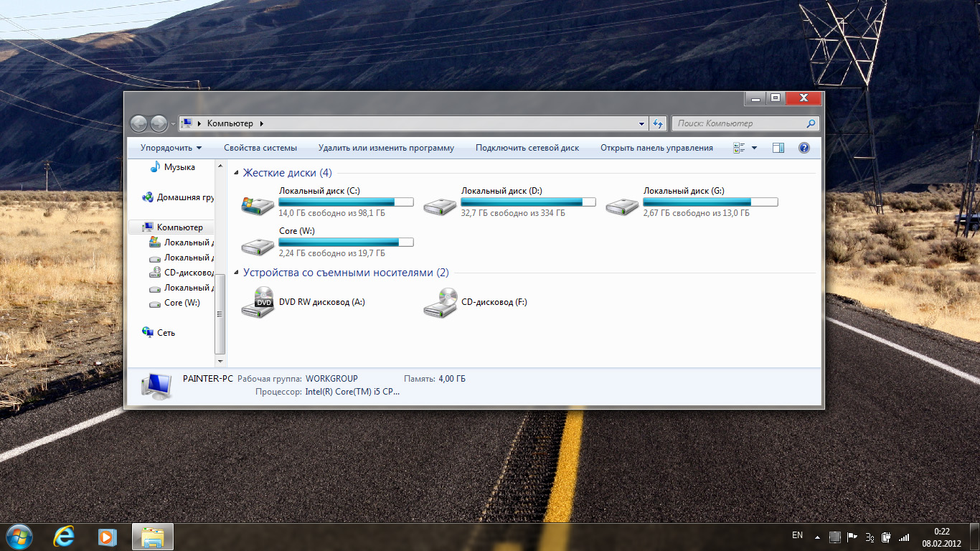Open Local Disk (D:) drive icon
Image resolution: width=980 pixels, height=551 pixels.
440,207
